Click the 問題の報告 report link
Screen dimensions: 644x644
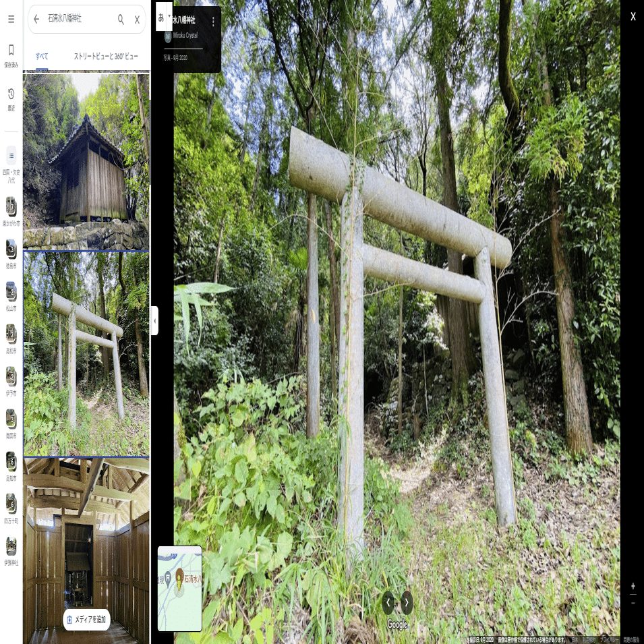(x=632, y=639)
